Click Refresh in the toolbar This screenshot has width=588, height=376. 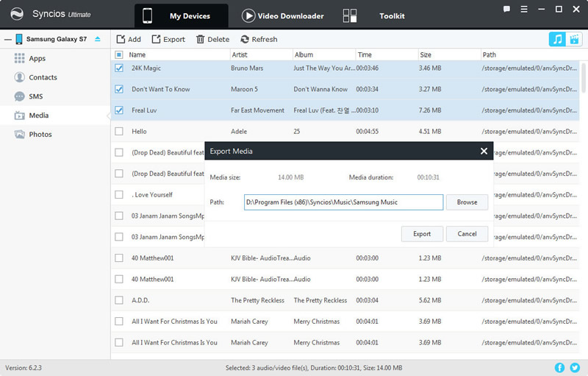point(259,39)
